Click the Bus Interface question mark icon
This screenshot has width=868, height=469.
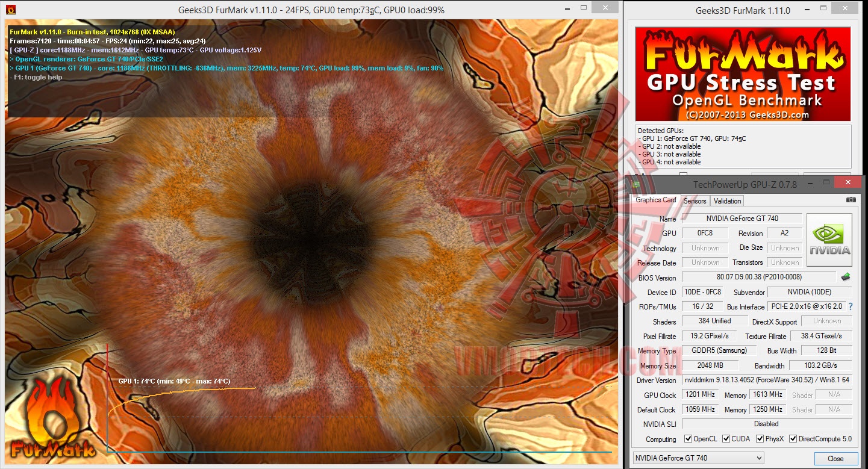pyautogui.click(x=851, y=306)
